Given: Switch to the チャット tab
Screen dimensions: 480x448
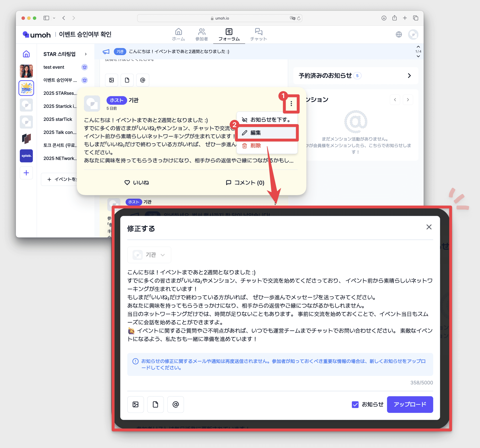Looking at the screenshot, I should pyautogui.click(x=258, y=34).
